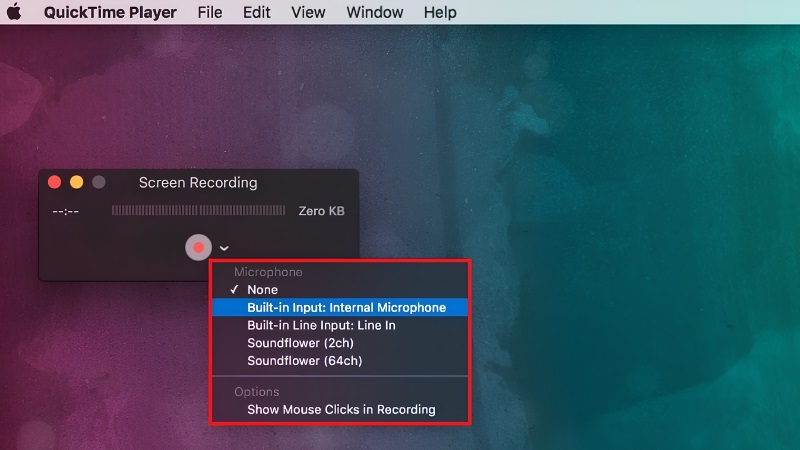Close the Screen Recording window
The height and width of the screenshot is (450, 800).
pyautogui.click(x=55, y=182)
